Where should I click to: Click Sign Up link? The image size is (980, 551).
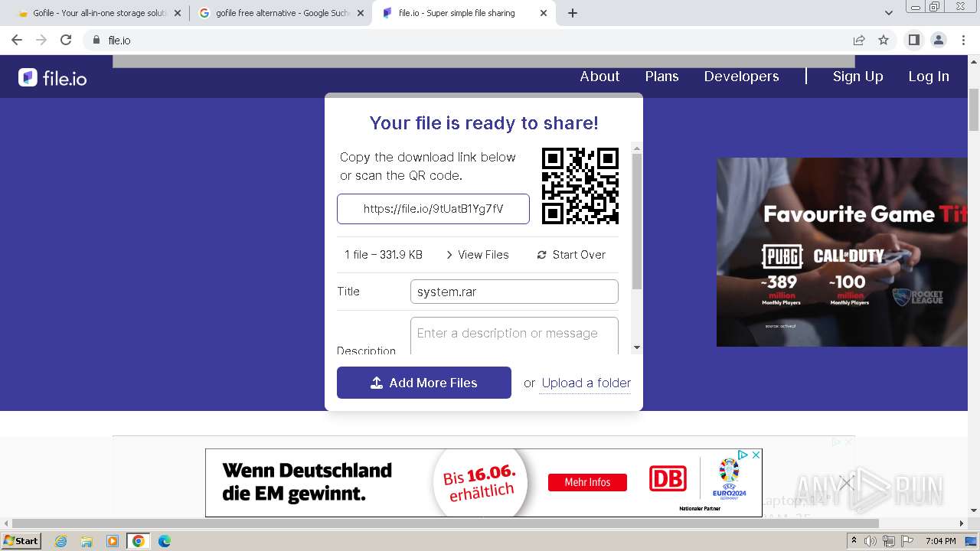pos(857,77)
